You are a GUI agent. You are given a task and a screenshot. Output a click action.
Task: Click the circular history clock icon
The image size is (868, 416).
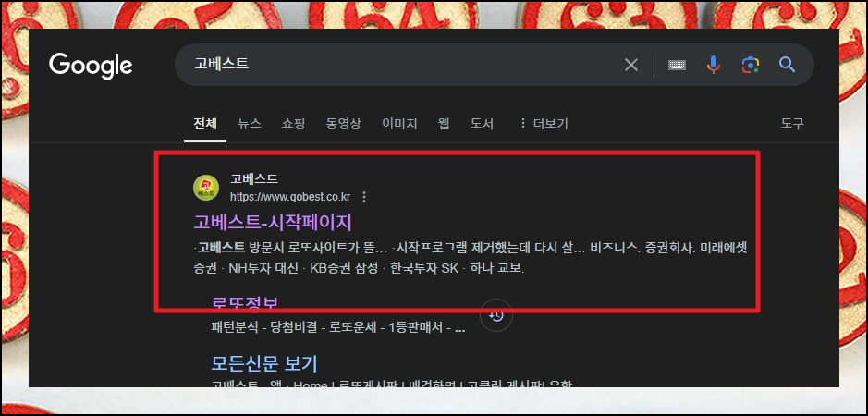496,316
